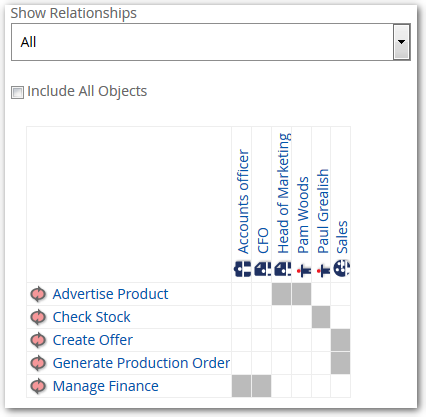Click the Generate Production Order process icon
The width and height of the screenshot is (426, 417).
click(x=38, y=363)
